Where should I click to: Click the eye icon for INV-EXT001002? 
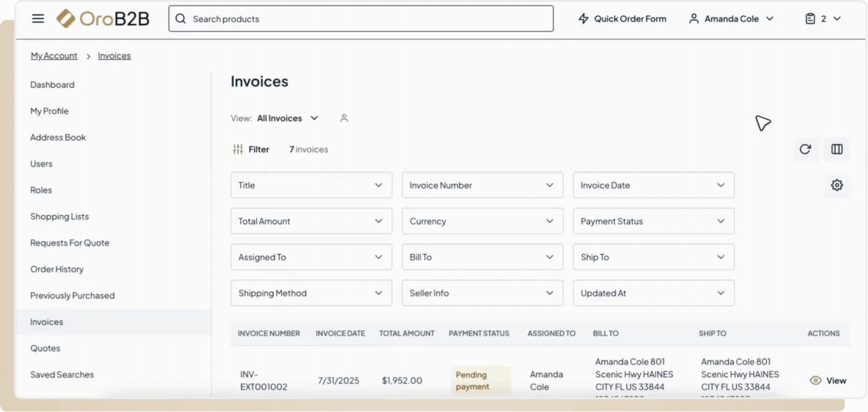pos(815,380)
